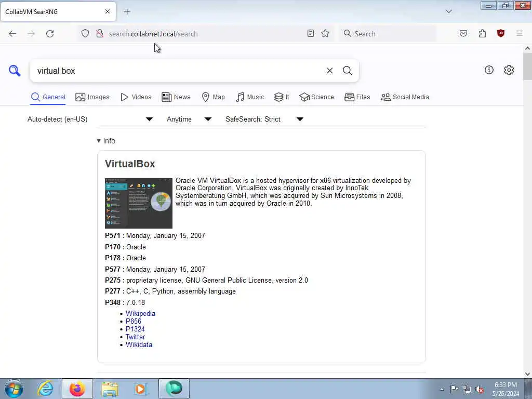Switch to the It category

[282, 97]
